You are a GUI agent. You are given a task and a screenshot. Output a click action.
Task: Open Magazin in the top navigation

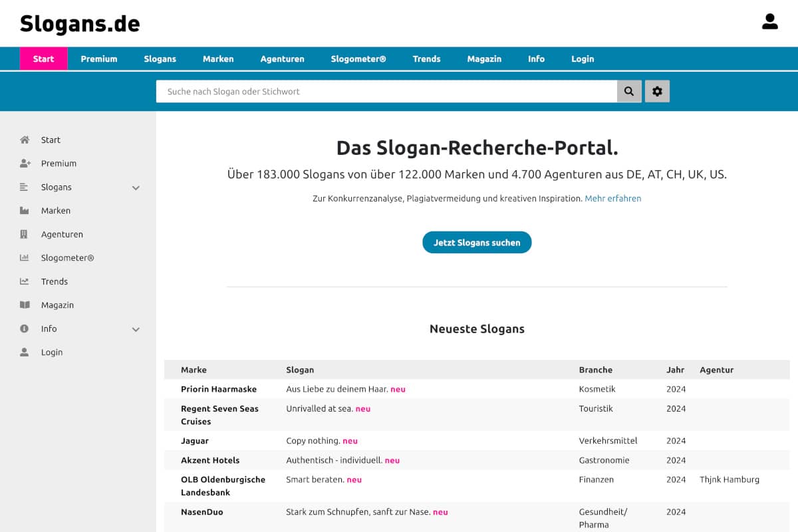coord(484,59)
